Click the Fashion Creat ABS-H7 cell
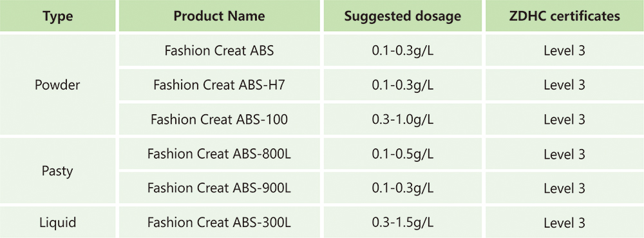This screenshot has height=238, width=644. (220, 85)
